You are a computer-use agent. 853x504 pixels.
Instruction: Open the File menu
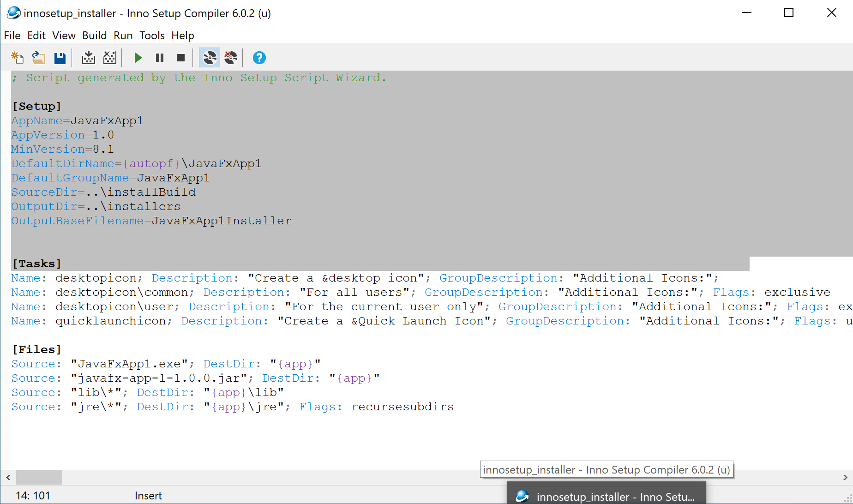point(12,36)
